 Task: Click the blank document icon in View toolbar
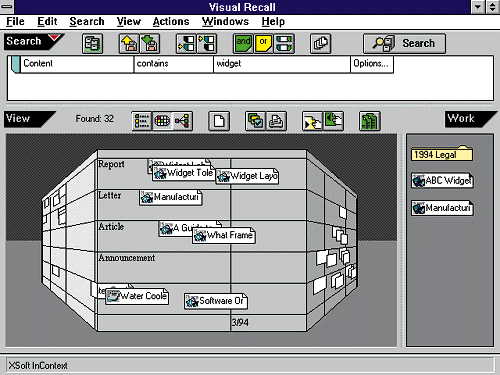(x=219, y=121)
